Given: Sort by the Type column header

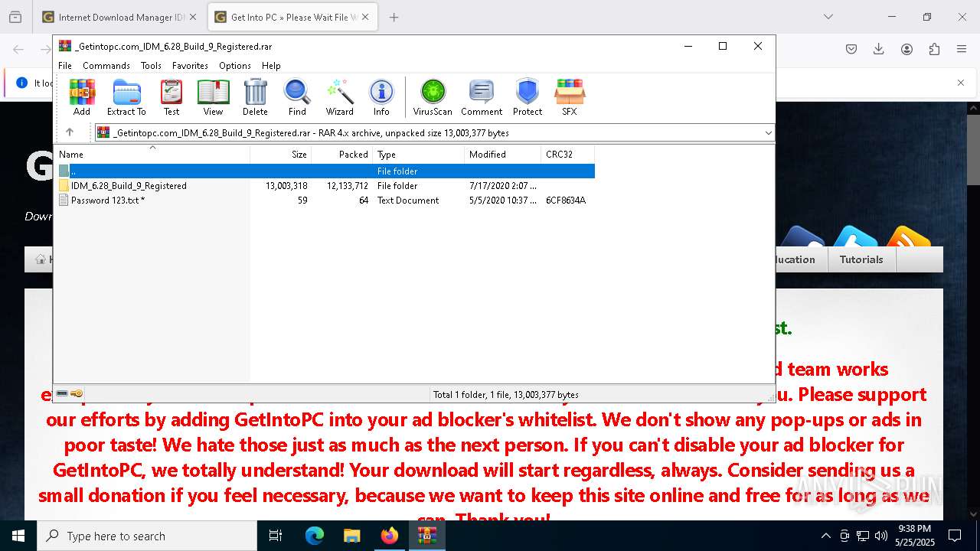Looking at the screenshot, I should coord(419,154).
